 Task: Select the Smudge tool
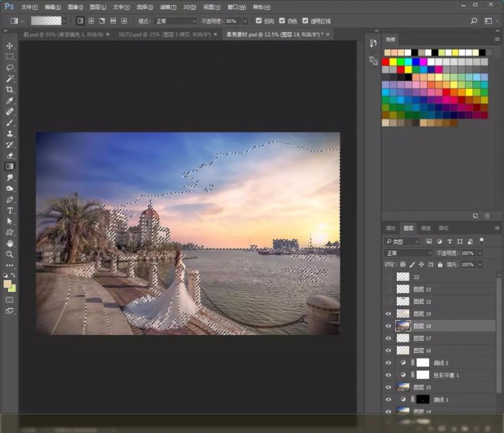click(9, 178)
